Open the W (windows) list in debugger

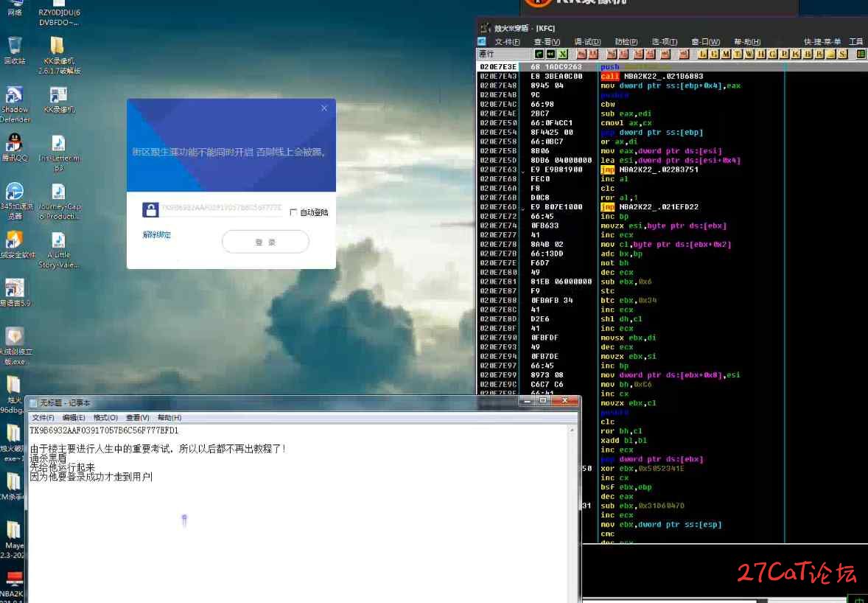pos(749,54)
